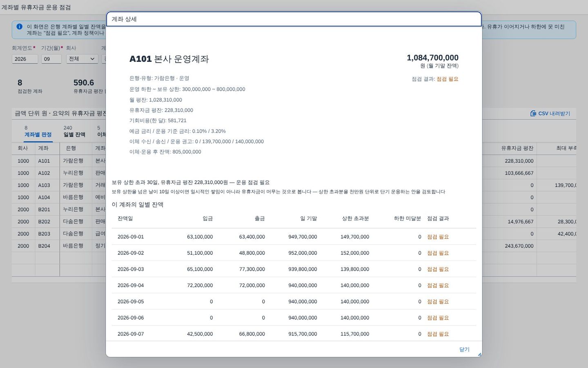Select the 2026-09-03 date cell
The image size is (588, 368).
click(131, 269)
